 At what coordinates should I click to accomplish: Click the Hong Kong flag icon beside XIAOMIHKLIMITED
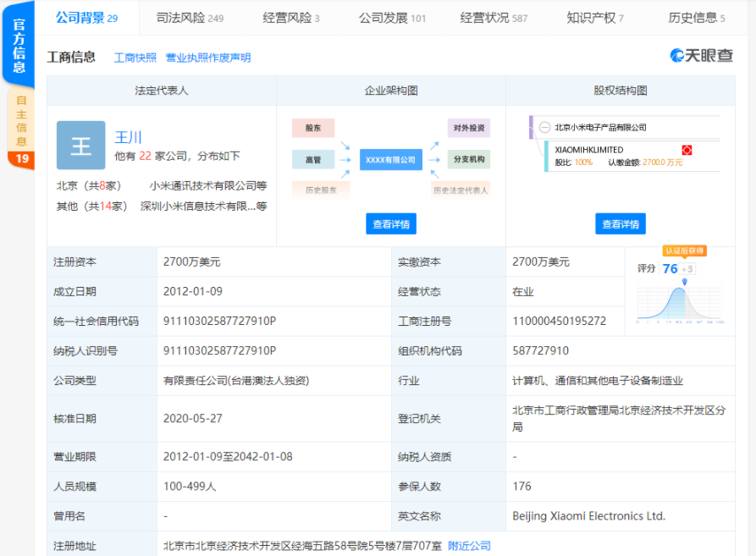tap(687, 150)
